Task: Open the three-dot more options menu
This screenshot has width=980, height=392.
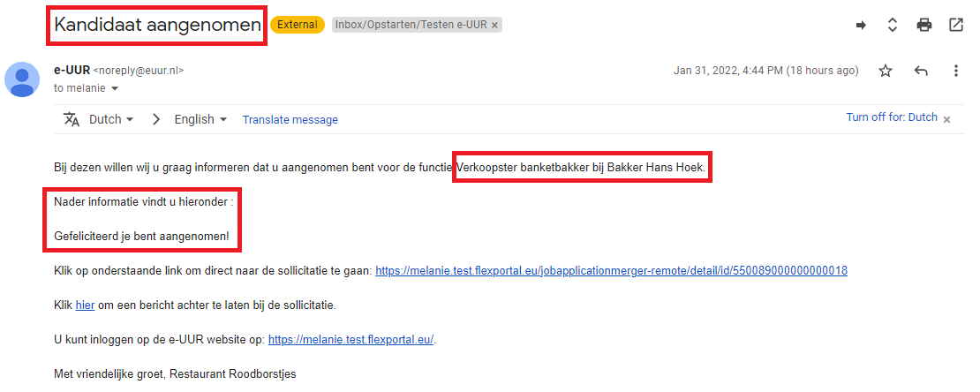Action: [x=955, y=71]
